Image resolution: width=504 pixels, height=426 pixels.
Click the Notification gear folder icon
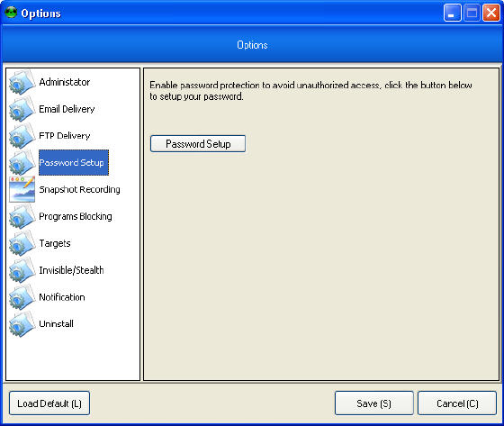(22, 297)
